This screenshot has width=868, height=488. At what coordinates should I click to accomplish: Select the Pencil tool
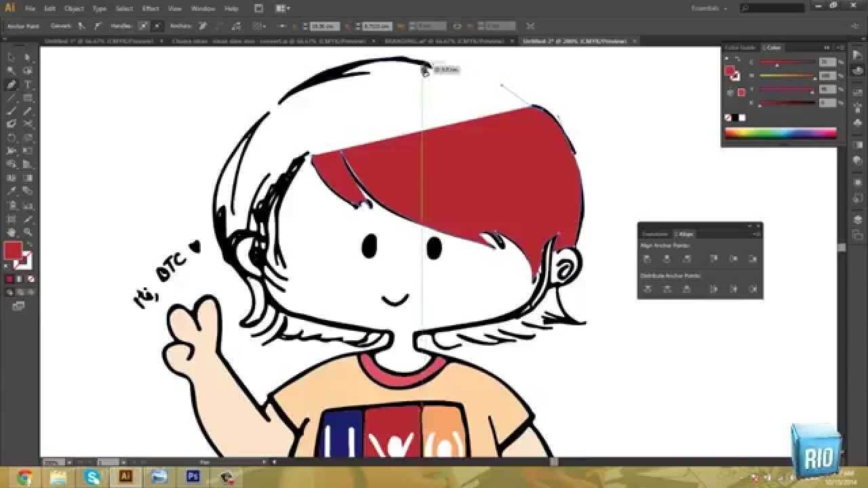[28, 111]
